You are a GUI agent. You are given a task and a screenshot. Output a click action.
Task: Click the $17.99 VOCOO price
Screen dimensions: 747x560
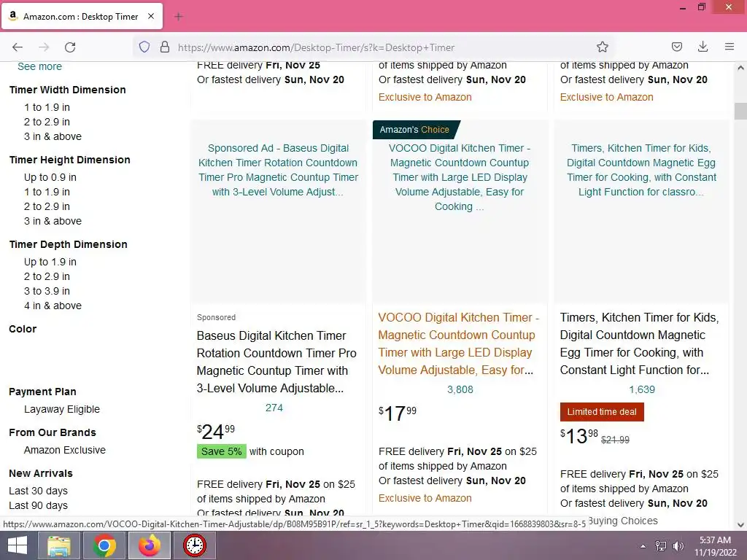click(398, 413)
